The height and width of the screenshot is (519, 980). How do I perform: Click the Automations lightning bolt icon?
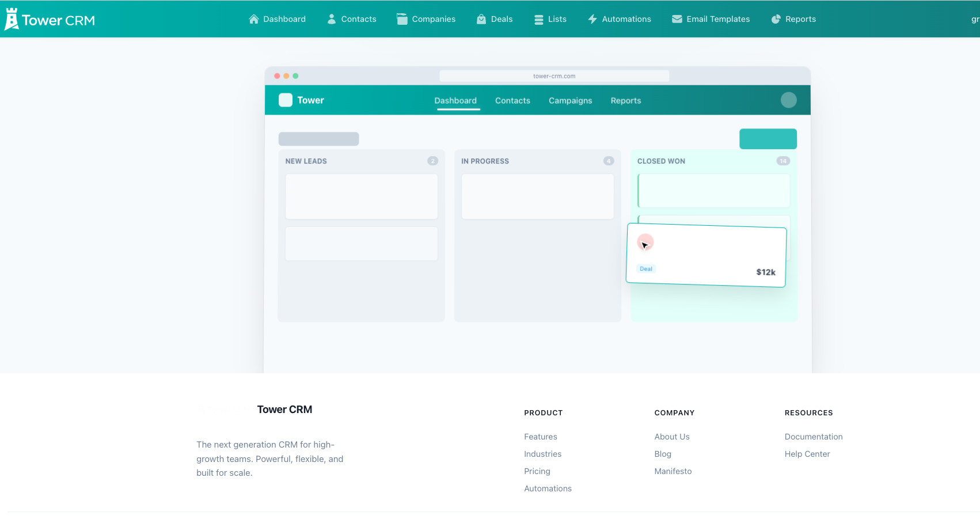coord(592,18)
